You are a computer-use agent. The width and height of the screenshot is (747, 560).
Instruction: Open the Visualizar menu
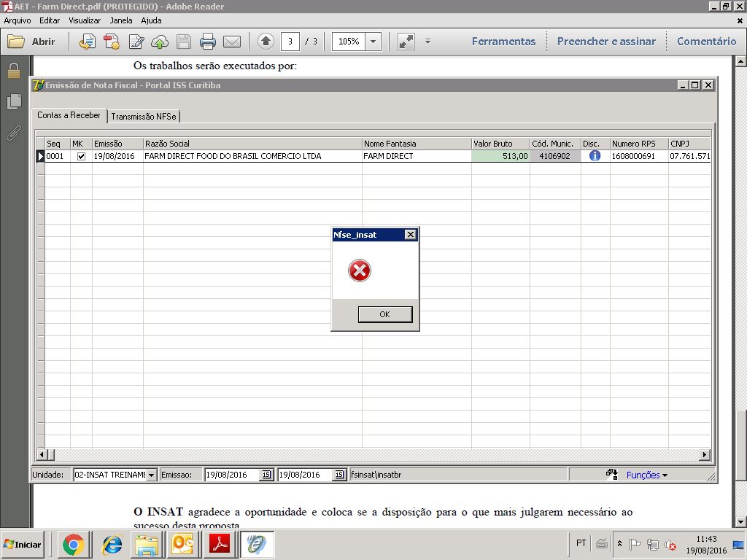[x=85, y=20]
